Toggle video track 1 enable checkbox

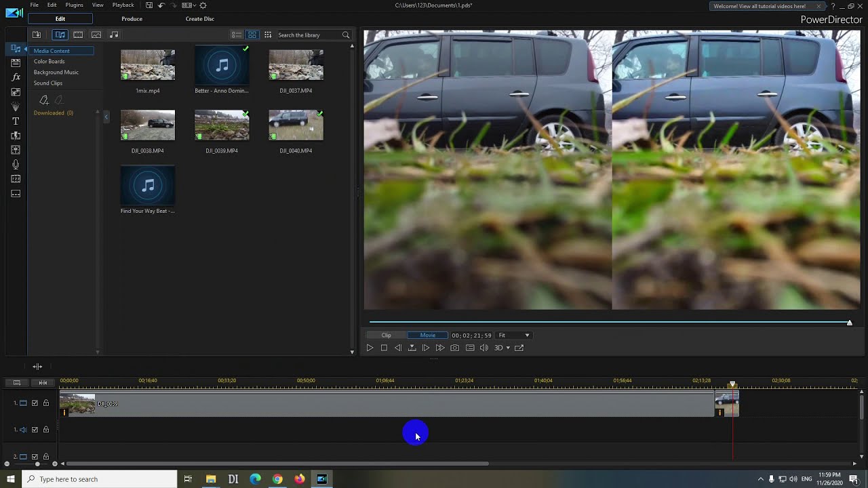35,403
